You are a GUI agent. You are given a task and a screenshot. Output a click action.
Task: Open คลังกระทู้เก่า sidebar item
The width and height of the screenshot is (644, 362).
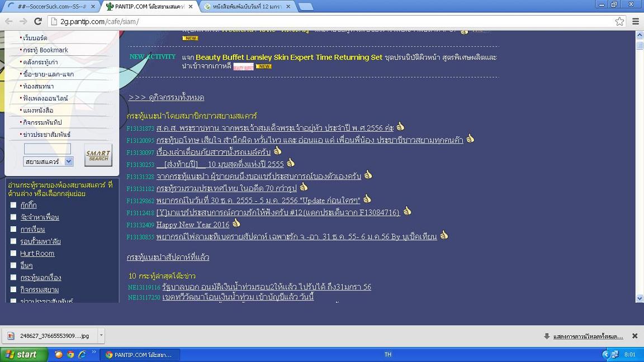(x=40, y=62)
